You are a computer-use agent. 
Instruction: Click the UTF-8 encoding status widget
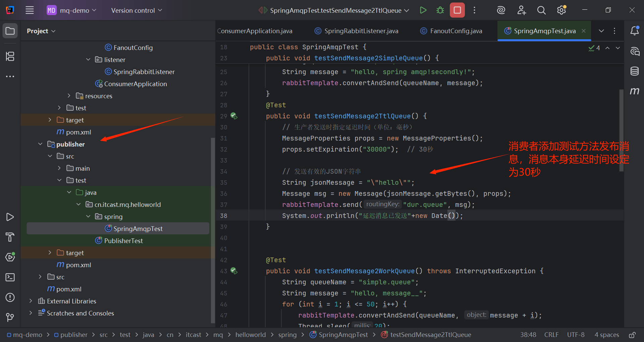point(576,335)
